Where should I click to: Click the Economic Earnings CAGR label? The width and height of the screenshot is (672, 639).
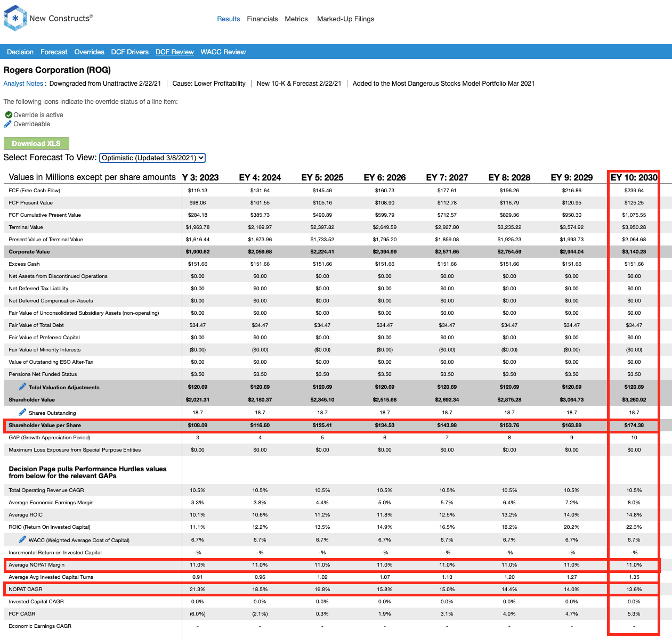click(x=40, y=626)
